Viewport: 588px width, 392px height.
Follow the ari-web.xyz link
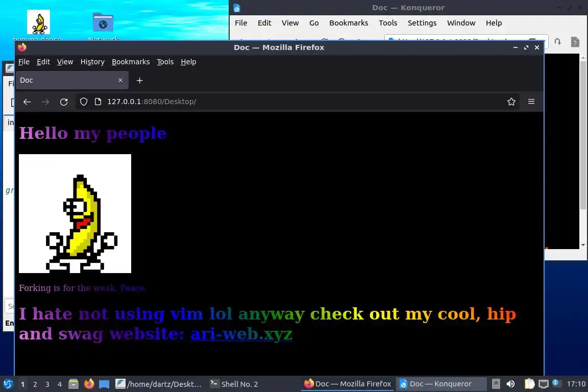pos(241,334)
